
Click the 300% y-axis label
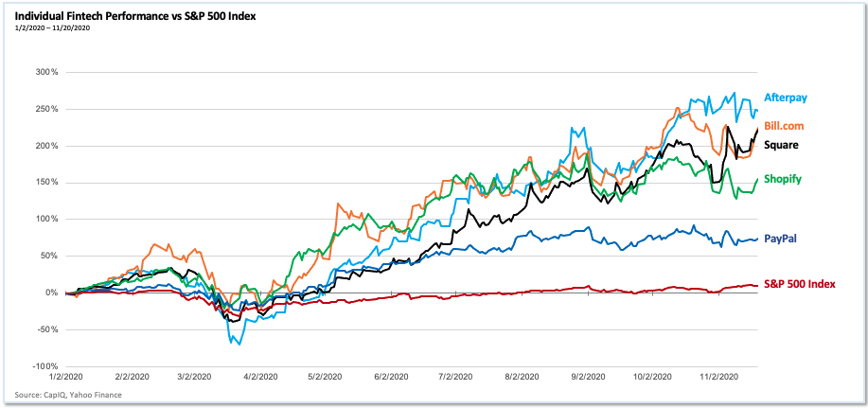coord(47,72)
